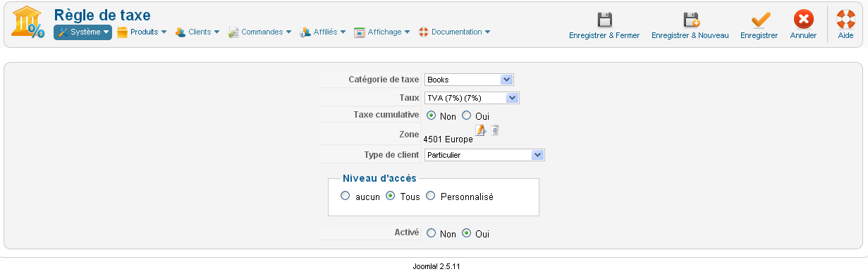The height and width of the screenshot is (274, 868).
Task: Open the Commandes menu
Action: (259, 32)
